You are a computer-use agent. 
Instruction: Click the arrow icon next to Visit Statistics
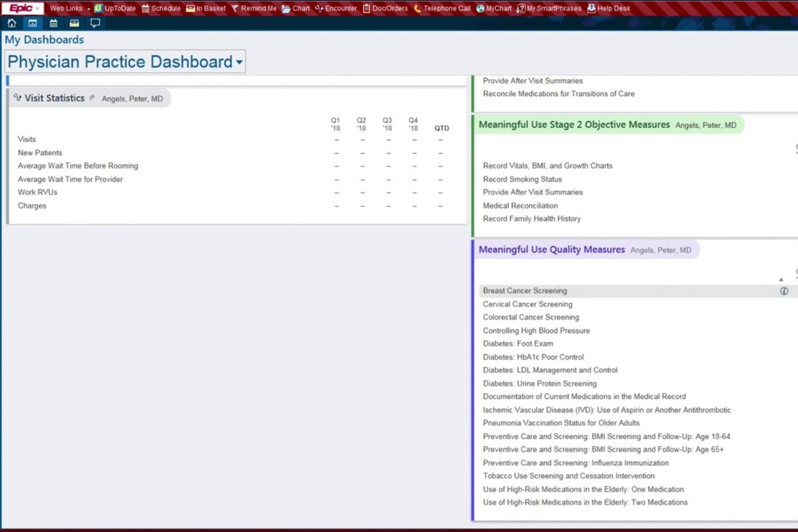[92, 98]
